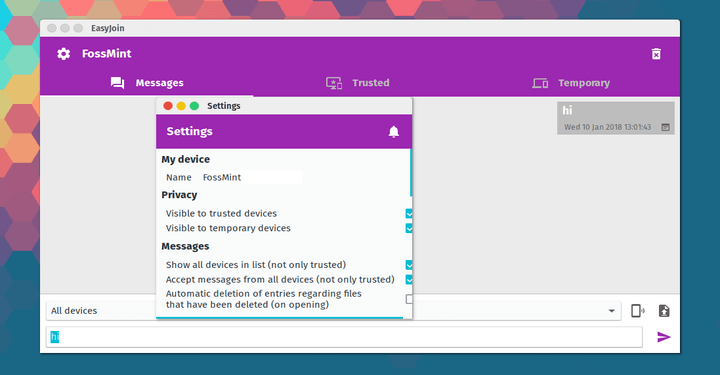
Task: Click the Messages tab chat-bubbles icon
Action: click(118, 83)
